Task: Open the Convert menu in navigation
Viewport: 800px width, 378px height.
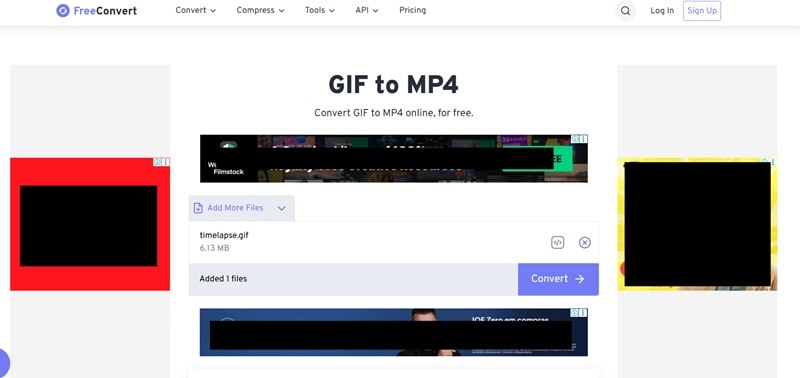Action: point(195,10)
